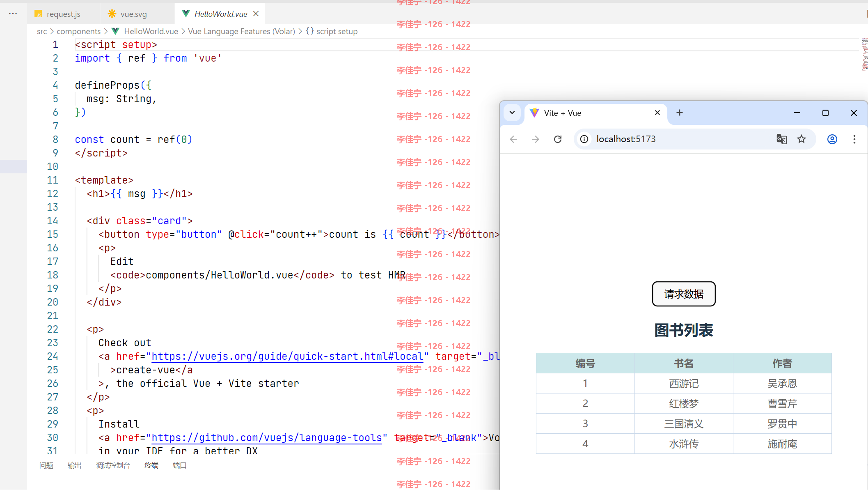Click the defineProps code on line 4
This screenshot has width=868, height=490.
[113, 85]
